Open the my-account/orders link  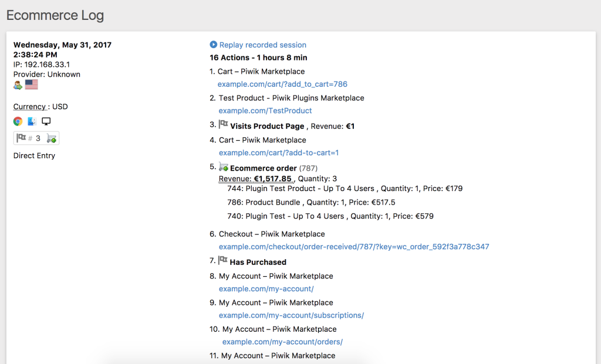(x=282, y=342)
